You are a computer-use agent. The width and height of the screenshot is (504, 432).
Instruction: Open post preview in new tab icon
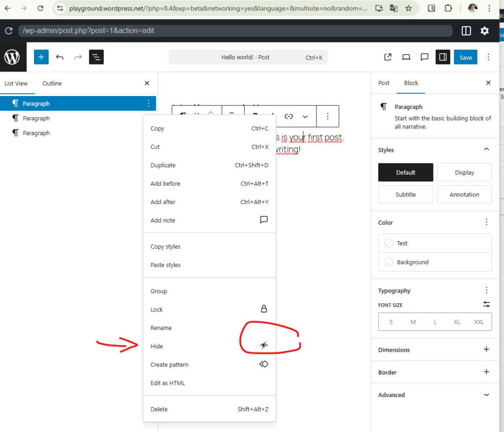click(x=387, y=57)
